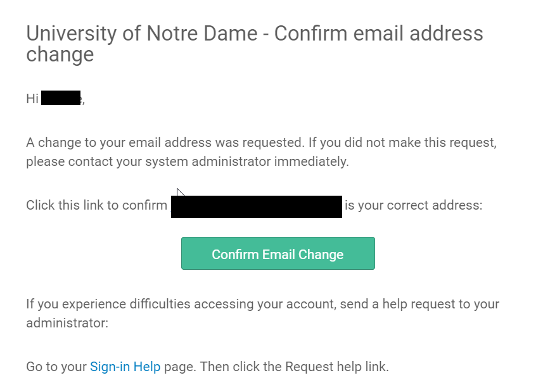550x392 pixels.
Task: Click the sentence starting A change to your email
Action: [261, 142]
